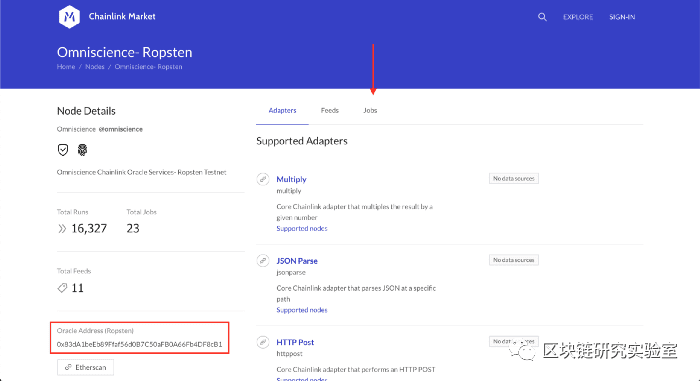Open the EXPLORE menu item
The width and height of the screenshot is (700, 381).
tap(578, 17)
